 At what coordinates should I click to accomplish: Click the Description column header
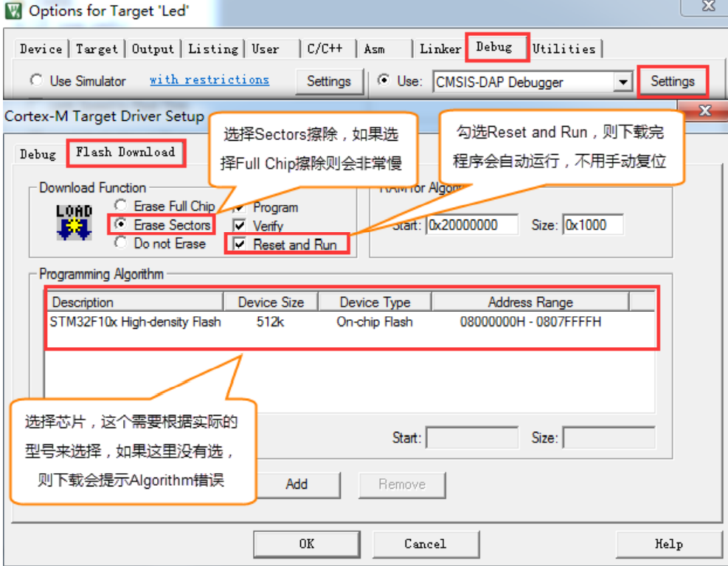click(x=135, y=302)
